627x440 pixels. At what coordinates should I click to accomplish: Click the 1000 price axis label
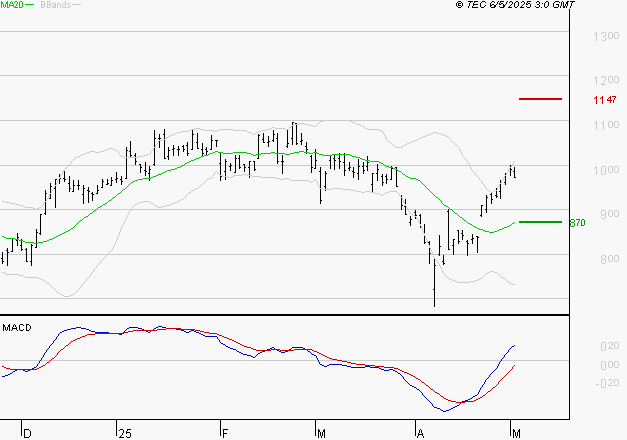[606, 170]
